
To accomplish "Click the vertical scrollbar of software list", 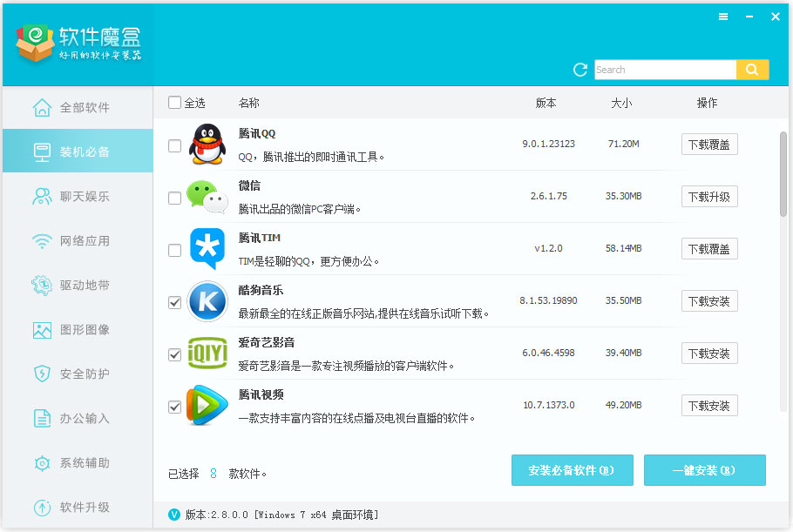I will 783,174.
